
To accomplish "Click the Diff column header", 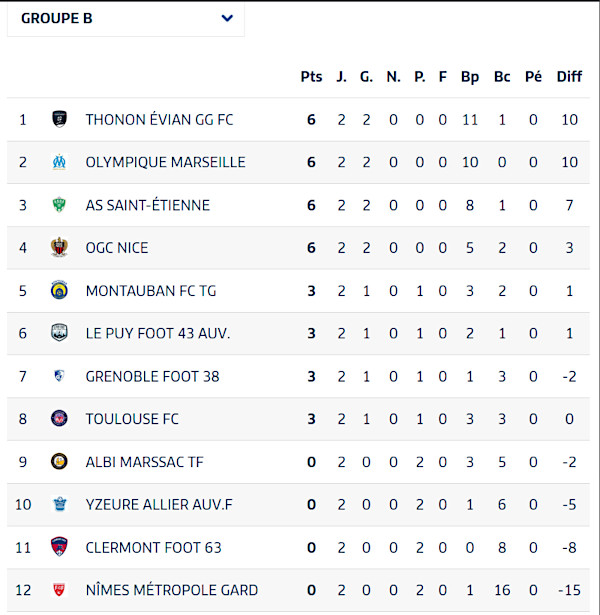I will tap(569, 77).
